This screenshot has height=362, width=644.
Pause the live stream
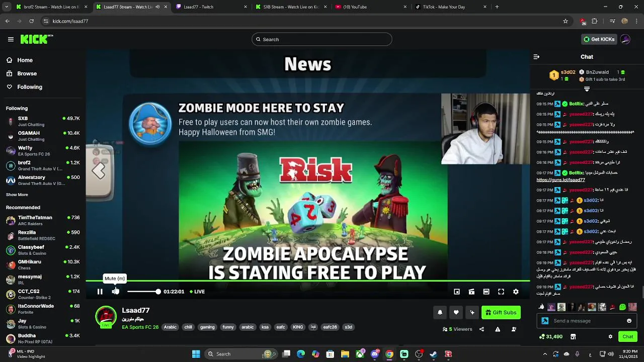(100, 292)
